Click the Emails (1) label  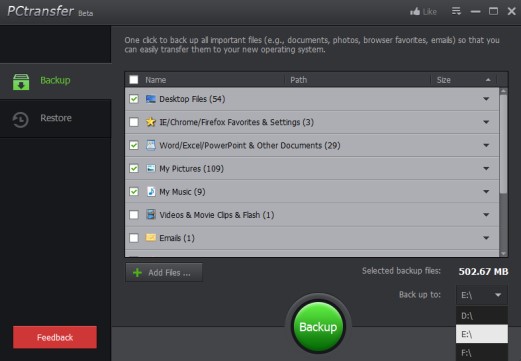(177, 238)
